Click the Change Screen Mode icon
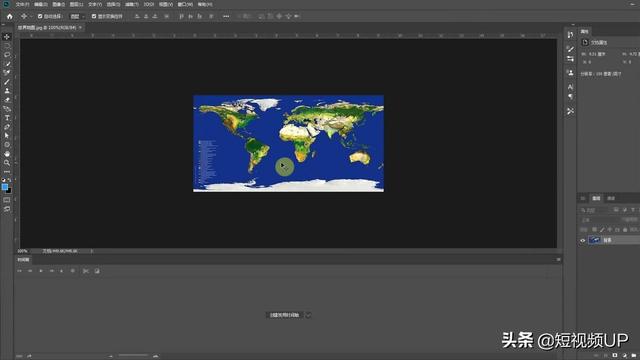 point(7,209)
